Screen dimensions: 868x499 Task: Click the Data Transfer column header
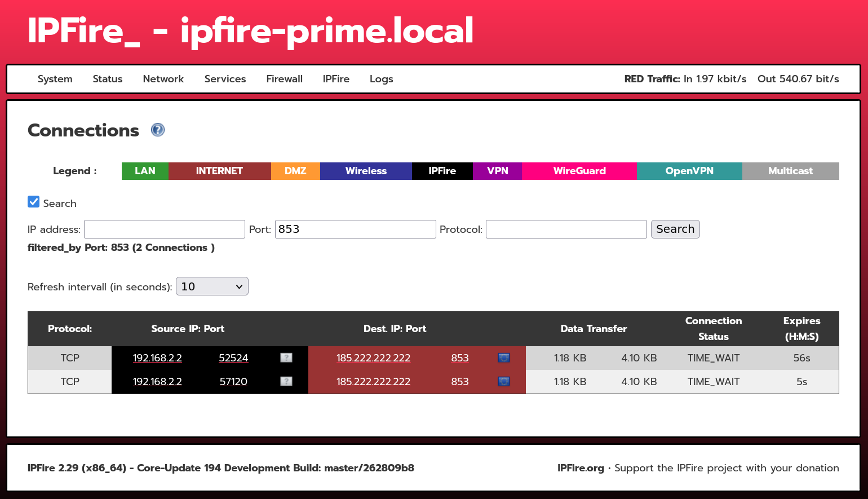[x=594, y=329]
